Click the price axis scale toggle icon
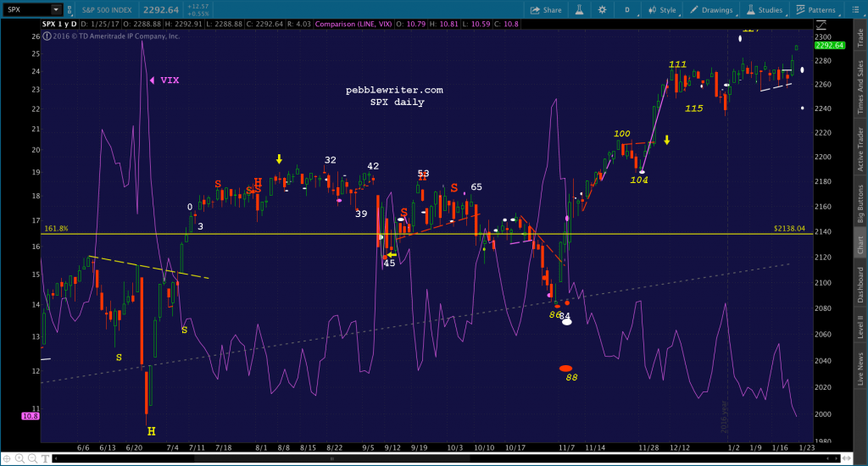The image size is (868, 466). click(821, 25)
